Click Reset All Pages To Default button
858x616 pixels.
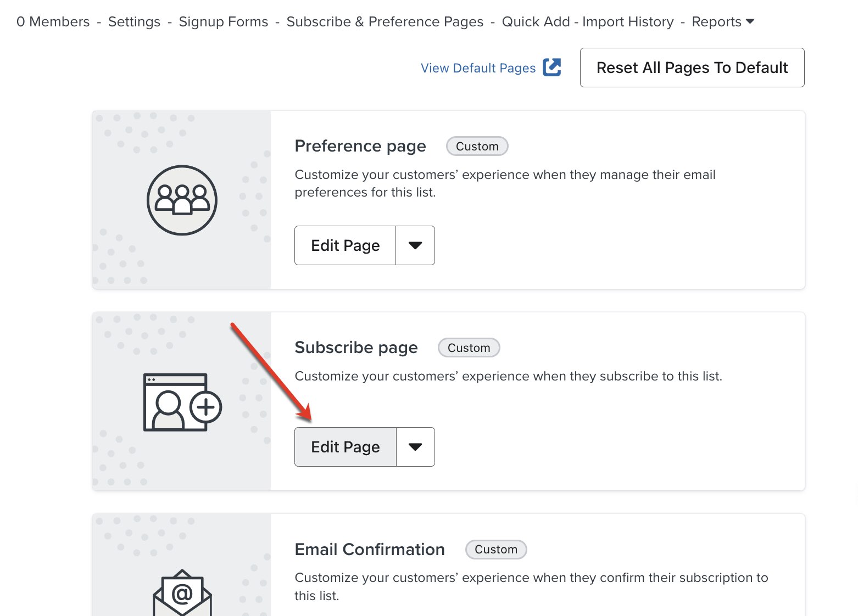click(692, 68)
